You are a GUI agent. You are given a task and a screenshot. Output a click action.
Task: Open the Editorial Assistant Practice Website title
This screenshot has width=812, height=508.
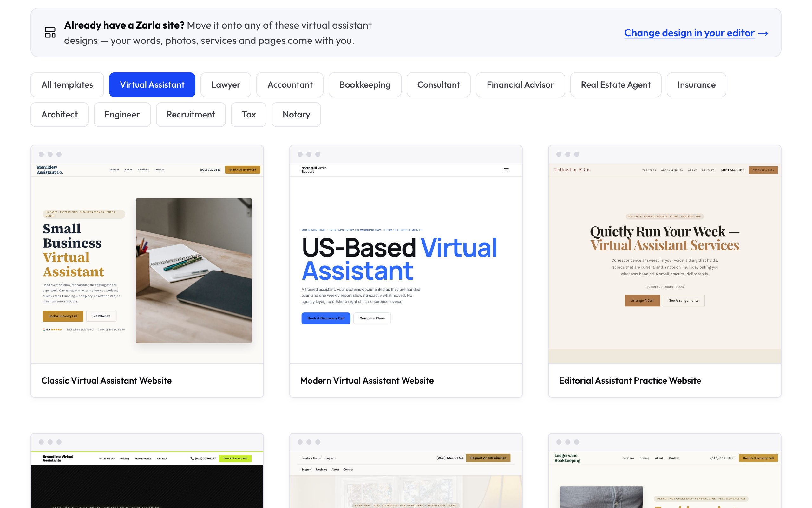630,380
